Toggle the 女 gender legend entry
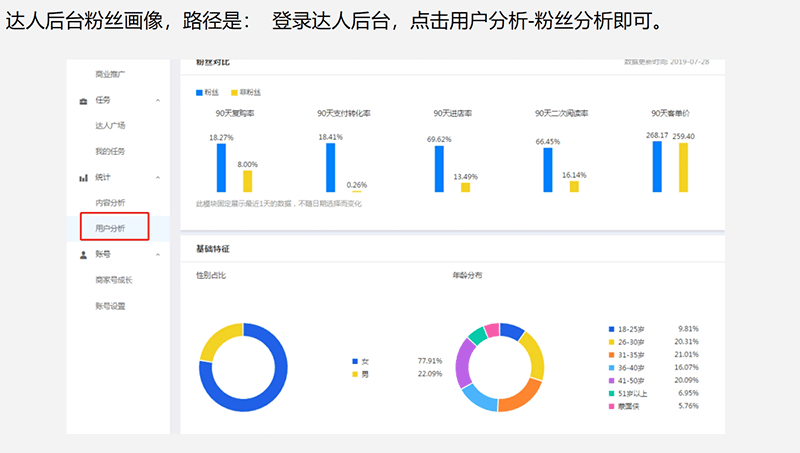Viewport: 800px width, 453px height. point(354,361)
